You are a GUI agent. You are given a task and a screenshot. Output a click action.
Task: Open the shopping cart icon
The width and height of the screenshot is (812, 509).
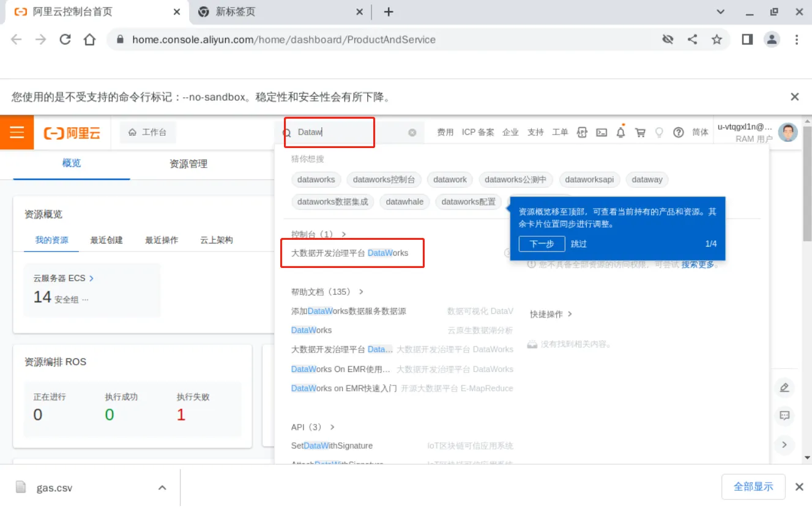tap(640, 132)
